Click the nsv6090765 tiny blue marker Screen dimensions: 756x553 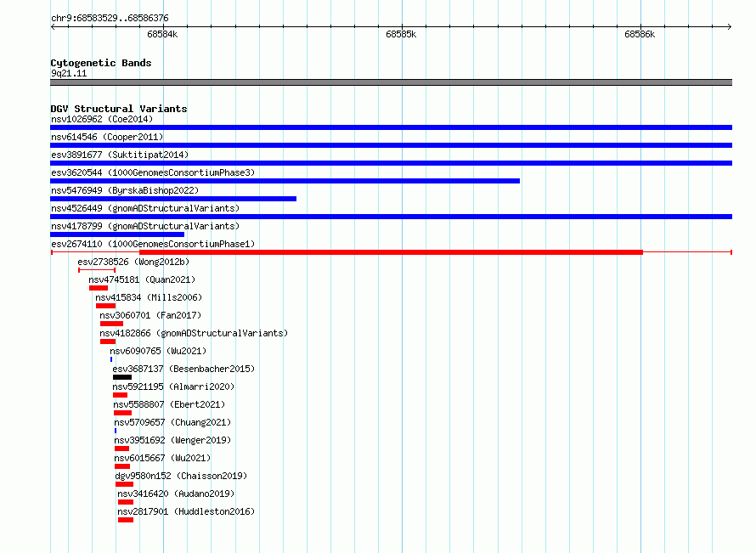point(111,359)
